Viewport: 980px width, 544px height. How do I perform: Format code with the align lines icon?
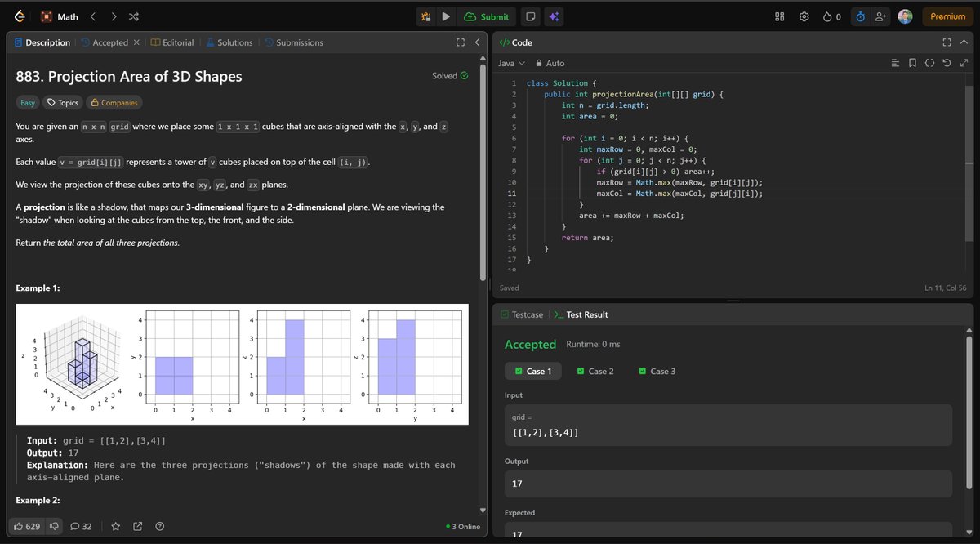point(895,63)
